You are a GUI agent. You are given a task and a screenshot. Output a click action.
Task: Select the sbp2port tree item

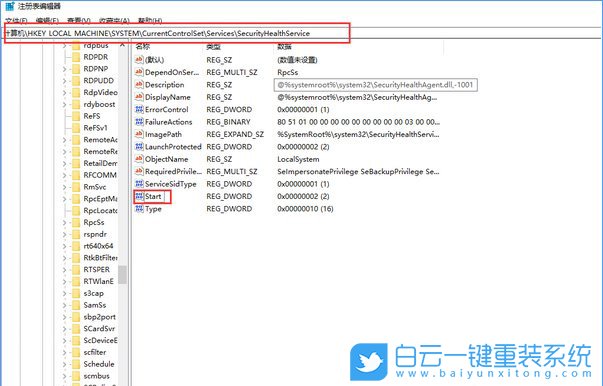click(99, 317)
